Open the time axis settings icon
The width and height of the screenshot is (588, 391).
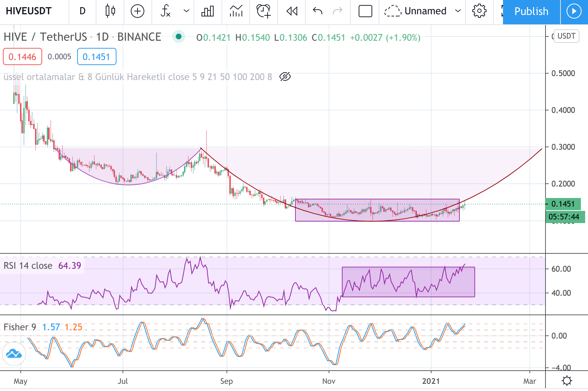point(567,381)
